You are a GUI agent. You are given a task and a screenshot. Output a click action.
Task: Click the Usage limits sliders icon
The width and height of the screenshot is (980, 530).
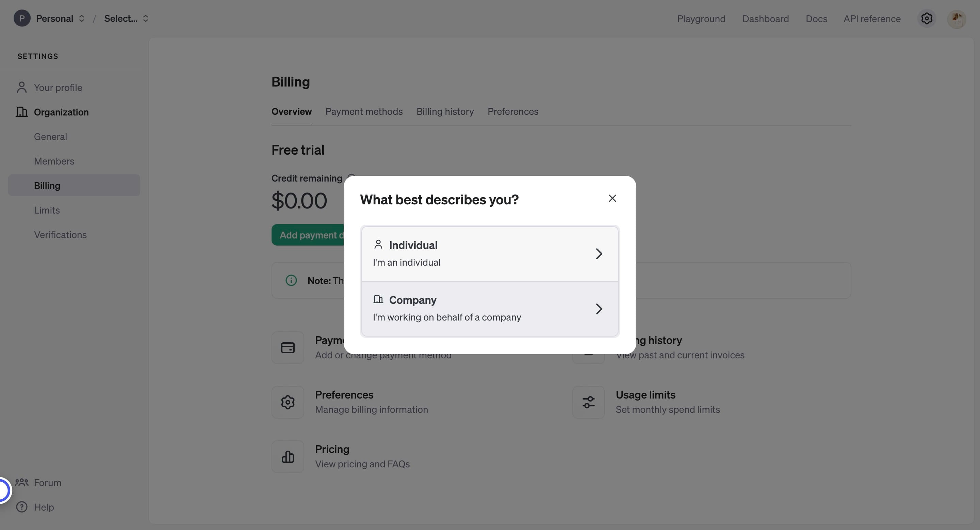tap(588, 402)
